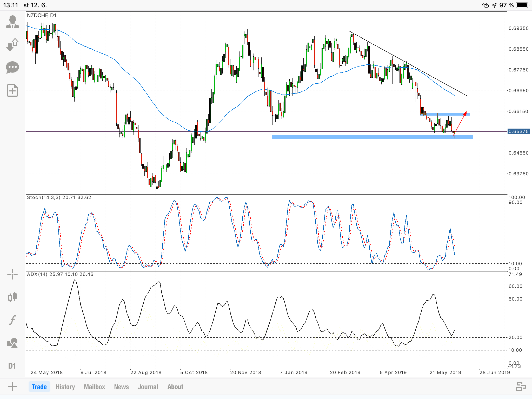532x399 pixels.
Task: Select the lower blue support zone rectangle
Action: pos(373,137)
